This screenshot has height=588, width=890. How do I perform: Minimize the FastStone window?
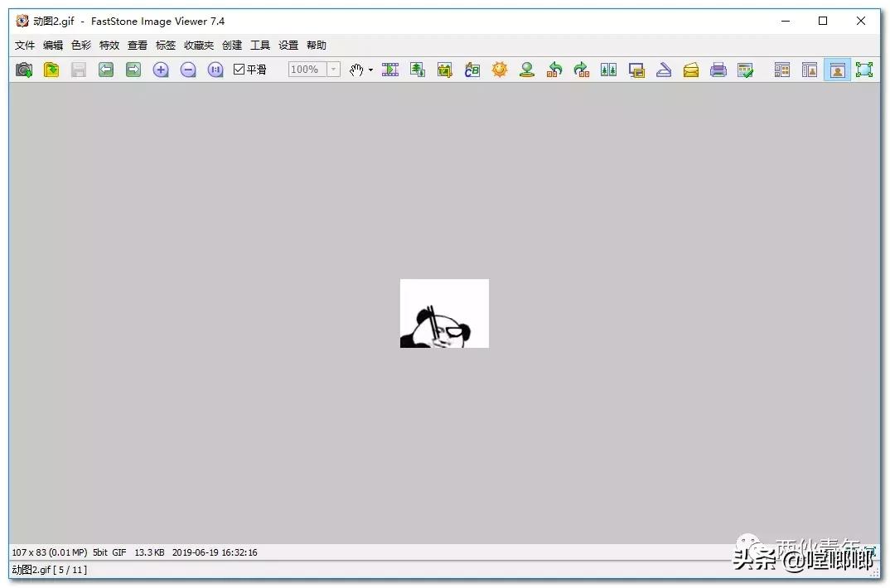click(786, 21)
